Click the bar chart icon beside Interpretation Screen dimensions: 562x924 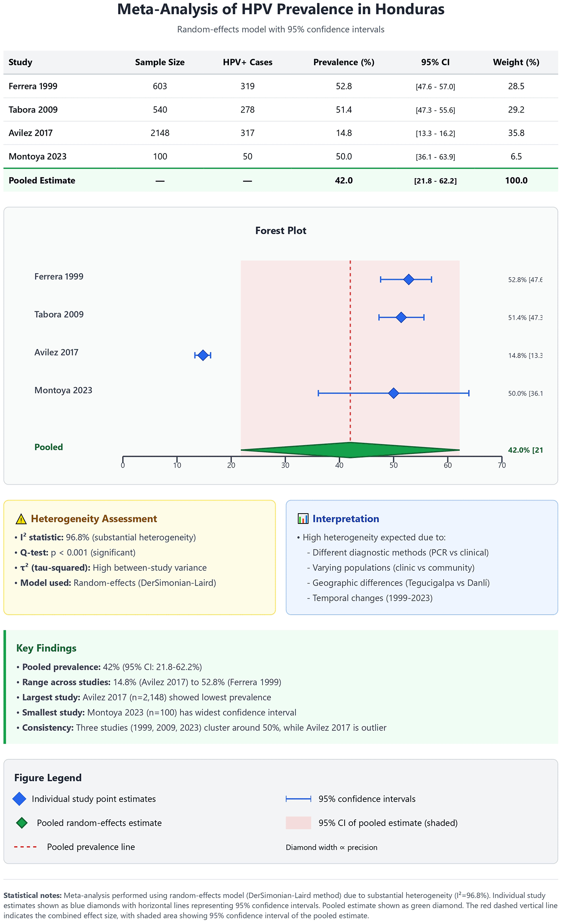303,519
